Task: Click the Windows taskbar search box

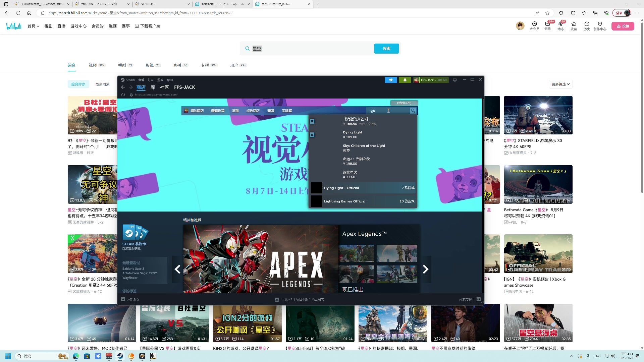Action: (x=42, y=356)
